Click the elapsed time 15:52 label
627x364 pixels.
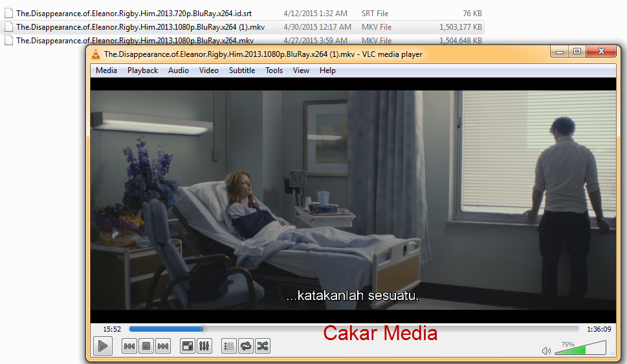[x=112, y=329]
